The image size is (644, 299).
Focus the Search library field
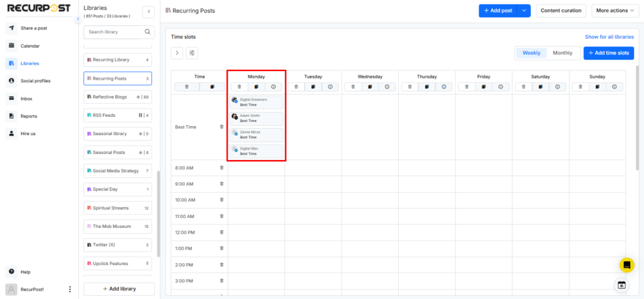[113, 31]
